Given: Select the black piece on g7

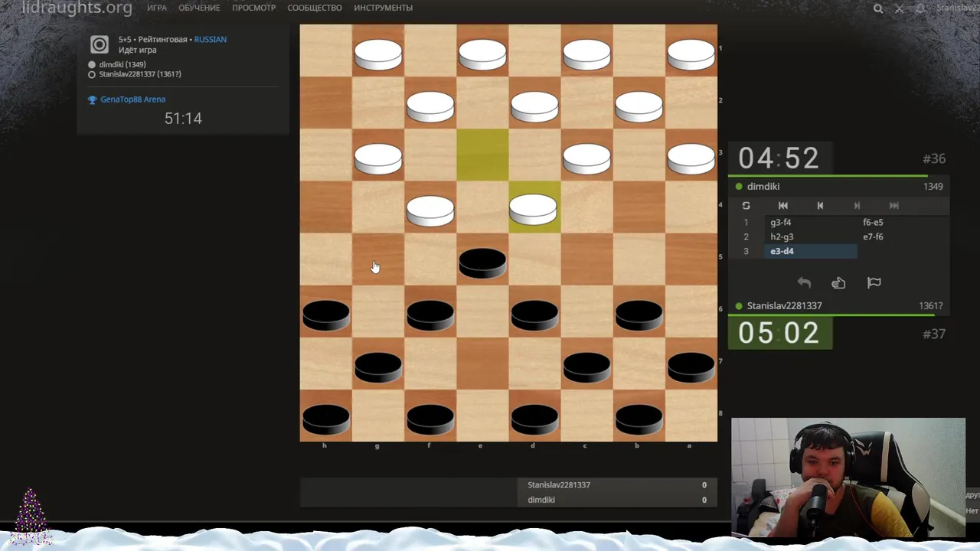Looking at the screenshot, I should pos(378,367).
